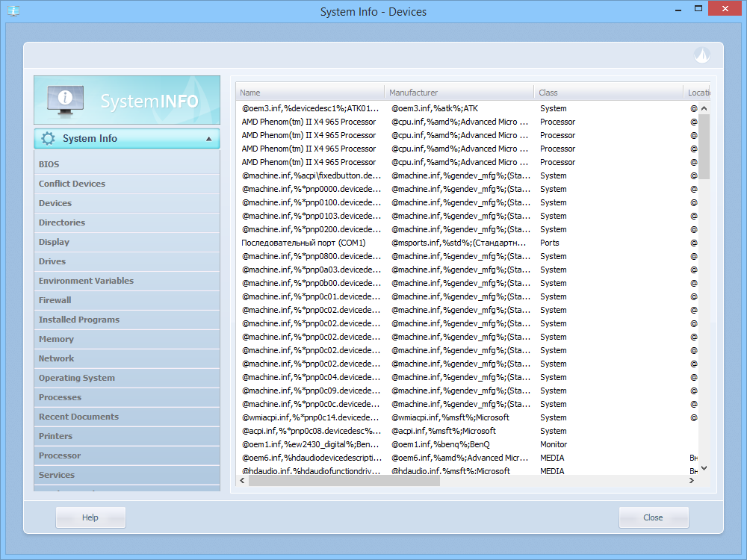Sort by the Name column header
The width and height of the screenshot is (747, 560).
click(x=310, y=93)
